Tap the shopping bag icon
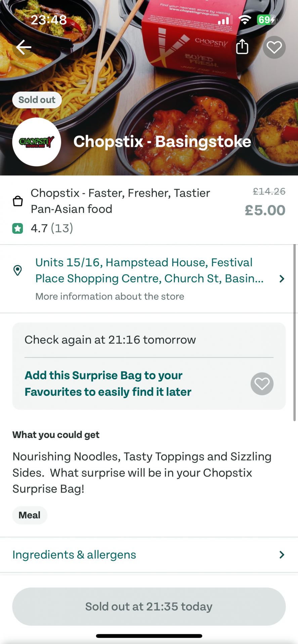The image size is (298, 644). (x=17, y=201)
